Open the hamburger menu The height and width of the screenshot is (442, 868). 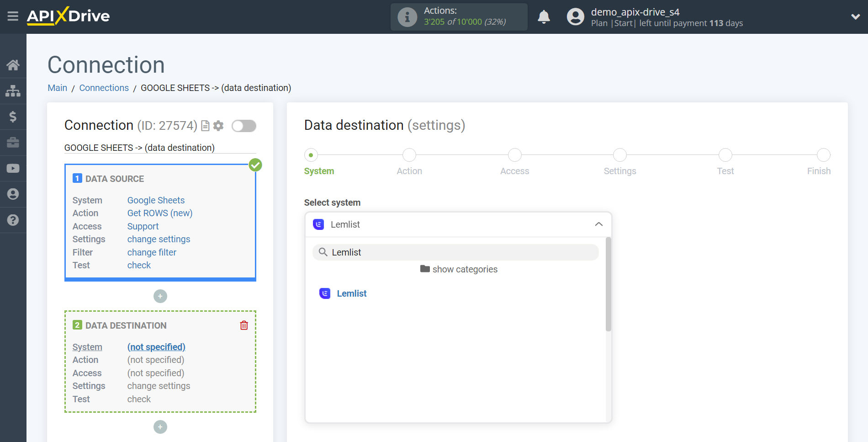click(13, 16)
